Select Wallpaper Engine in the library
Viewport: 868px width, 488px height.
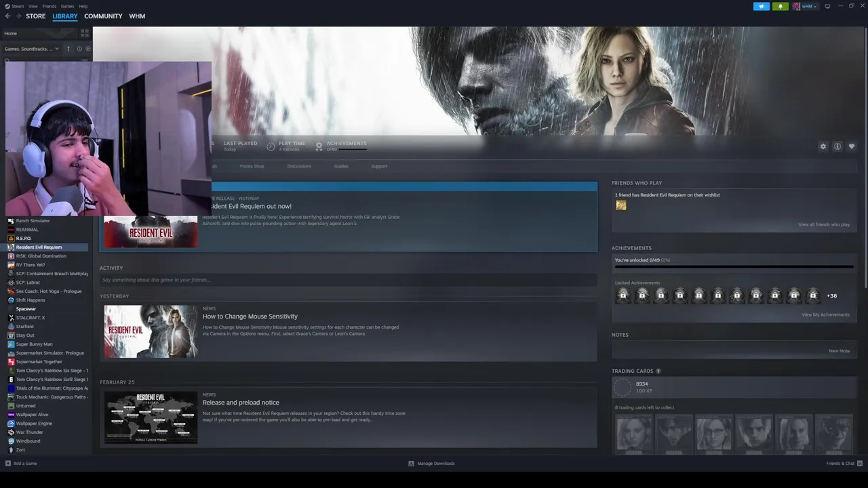pyautogui.click(x=34, y=424)
